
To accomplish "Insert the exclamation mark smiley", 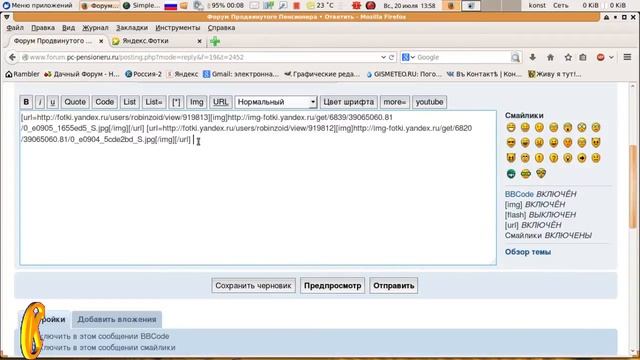I will pos(539,158).
